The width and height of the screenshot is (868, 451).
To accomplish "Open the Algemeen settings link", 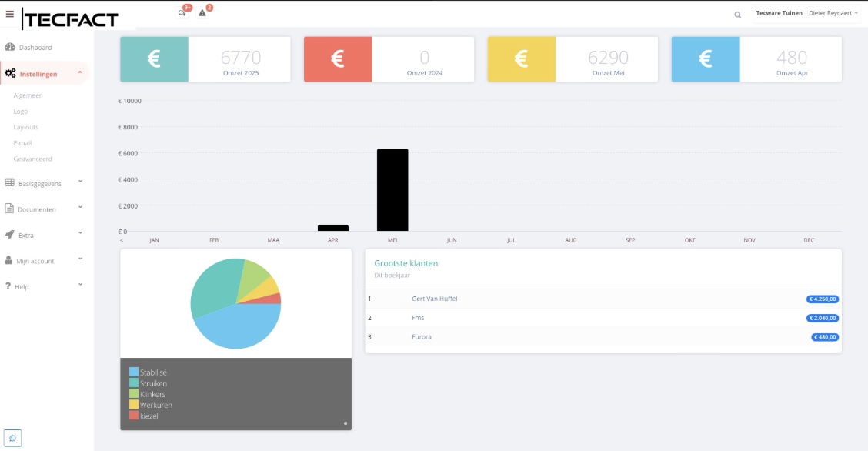I will tap(28, 95).
